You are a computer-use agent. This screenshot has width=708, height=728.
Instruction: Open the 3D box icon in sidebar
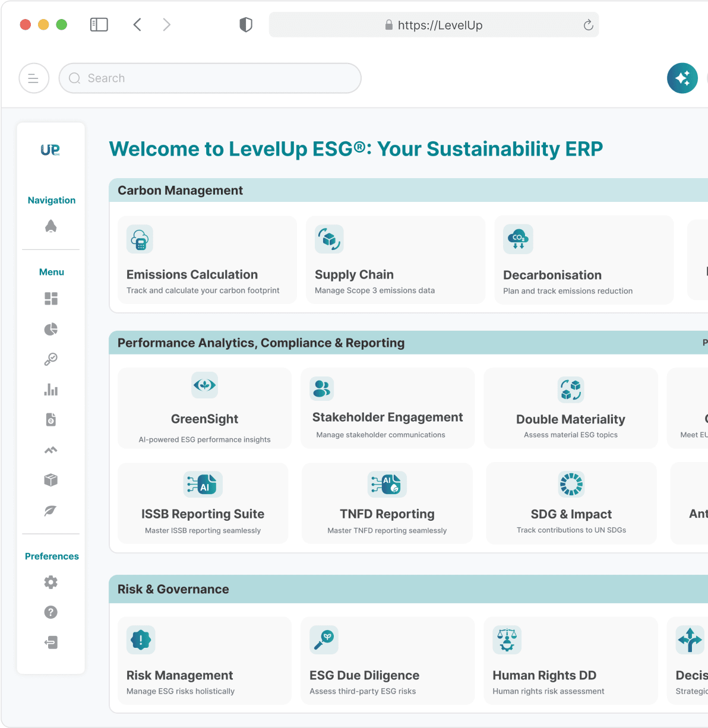(51, 480)
